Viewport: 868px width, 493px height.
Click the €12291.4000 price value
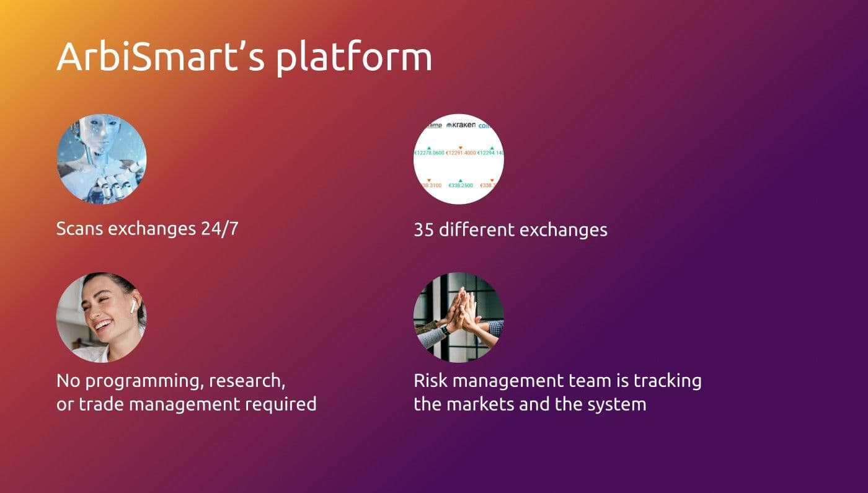pyautogui.click(x=461, y=153)
